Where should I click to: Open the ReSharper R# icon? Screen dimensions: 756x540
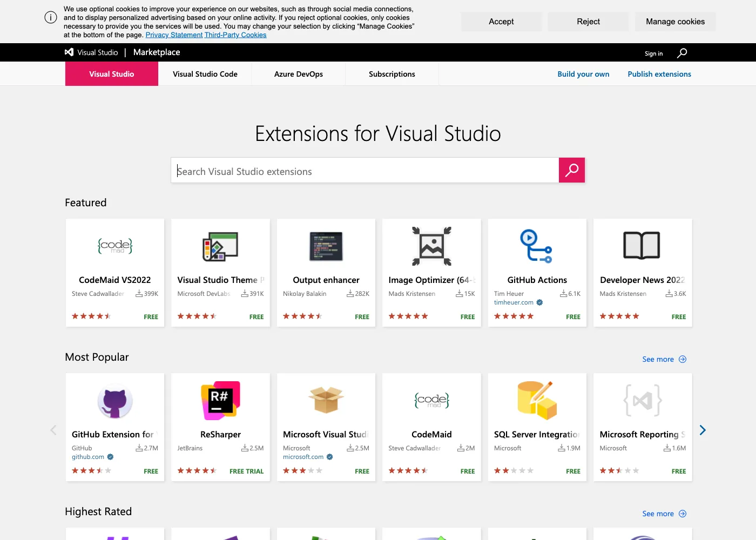pyautogui.click(x=220, y=401)
